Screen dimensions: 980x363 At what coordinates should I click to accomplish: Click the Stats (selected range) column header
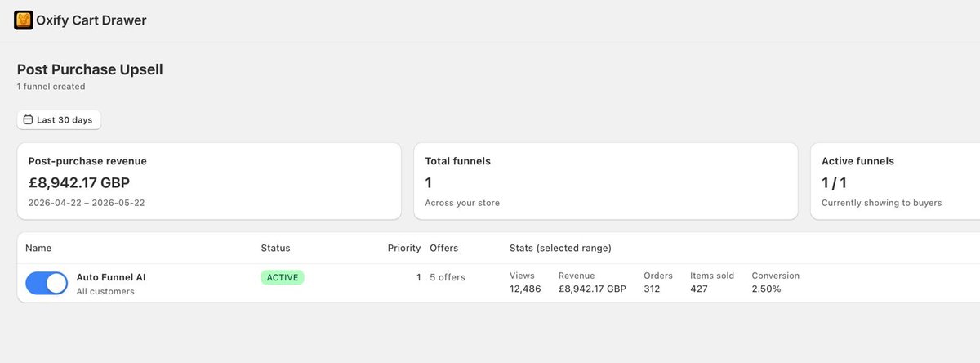click(560, 248)
